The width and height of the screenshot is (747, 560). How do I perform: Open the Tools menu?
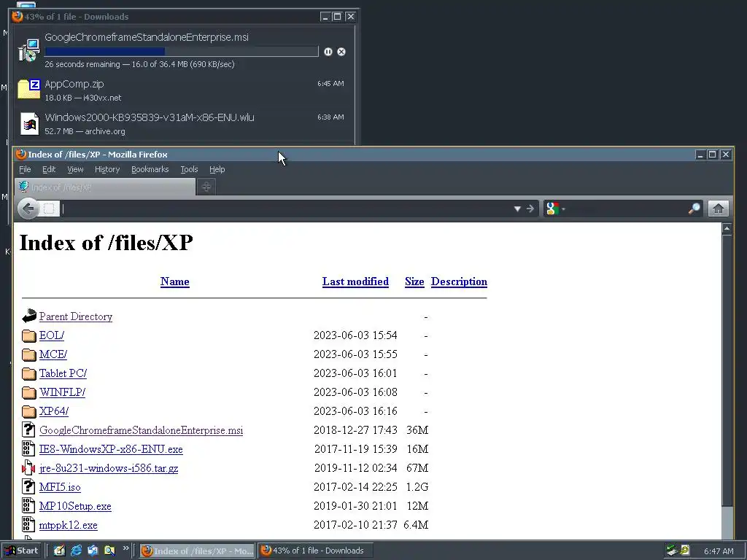(189, 169)
